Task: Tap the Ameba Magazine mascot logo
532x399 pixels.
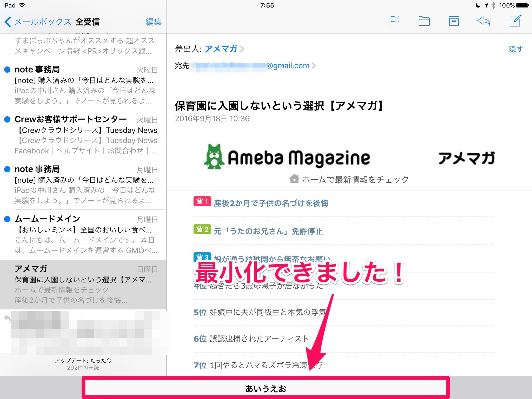Action: coord(214,157)
